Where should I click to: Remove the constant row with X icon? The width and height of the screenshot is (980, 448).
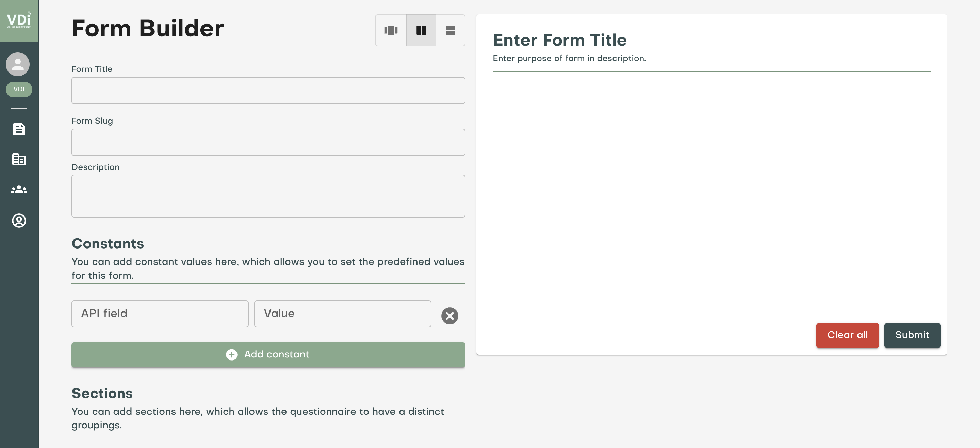pyautogui.click(x=449, y=316)
